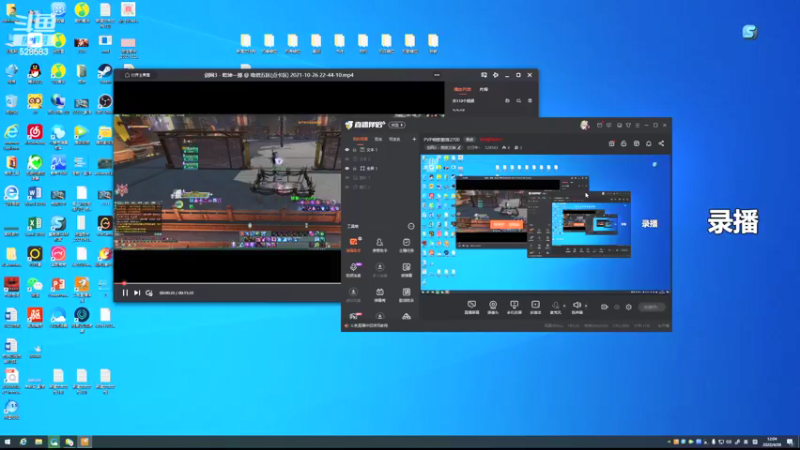Add file icon in player playlist header

click(507, 101)
